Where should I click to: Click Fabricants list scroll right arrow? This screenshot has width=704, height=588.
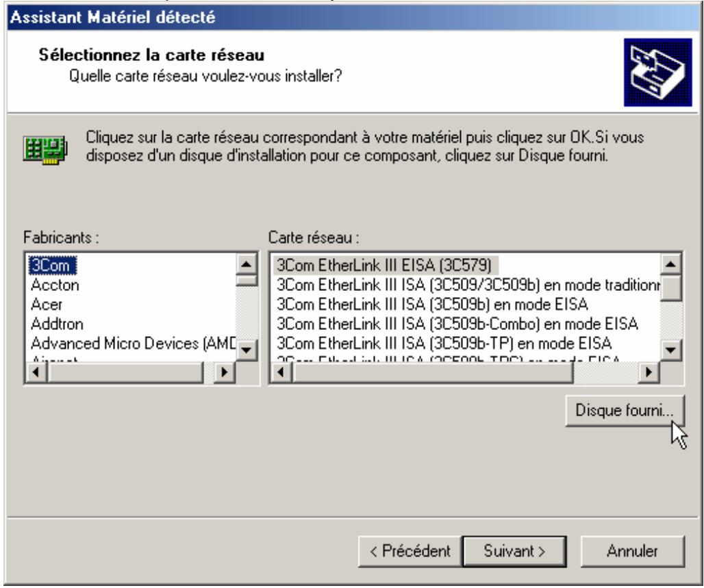[x=225, y=372]
